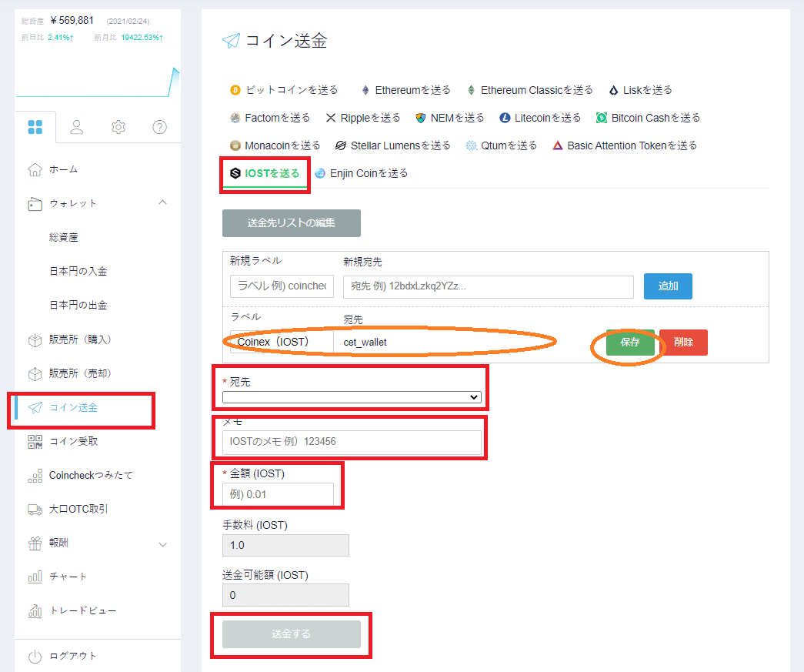Image resolution: width=804 pixels, height=672 pixels.
Task: Expand the 報酬 sidebar section
Action: tap(162, 543)
